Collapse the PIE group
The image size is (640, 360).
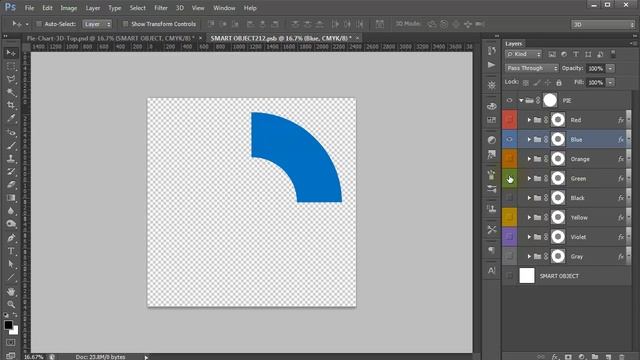pos(521,100)
